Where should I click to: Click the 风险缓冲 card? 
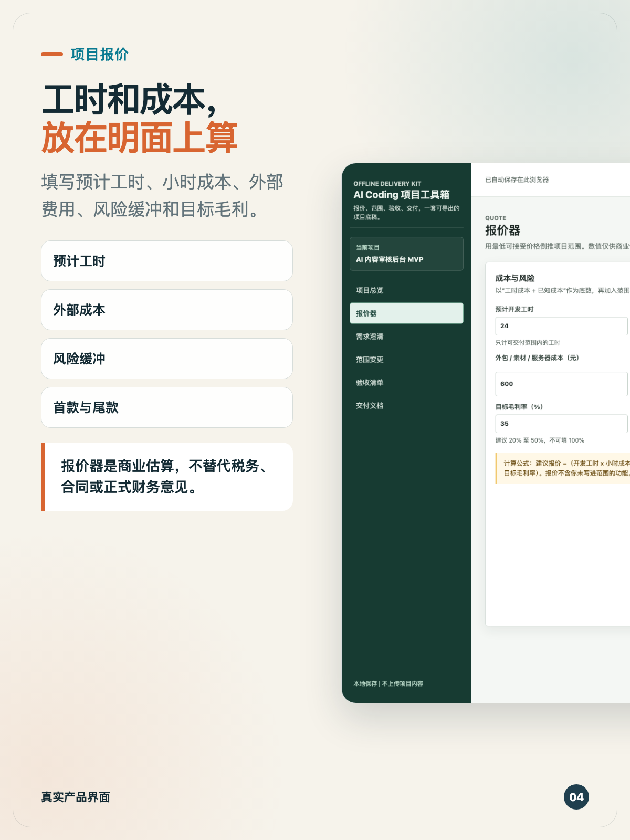point(167,359)
